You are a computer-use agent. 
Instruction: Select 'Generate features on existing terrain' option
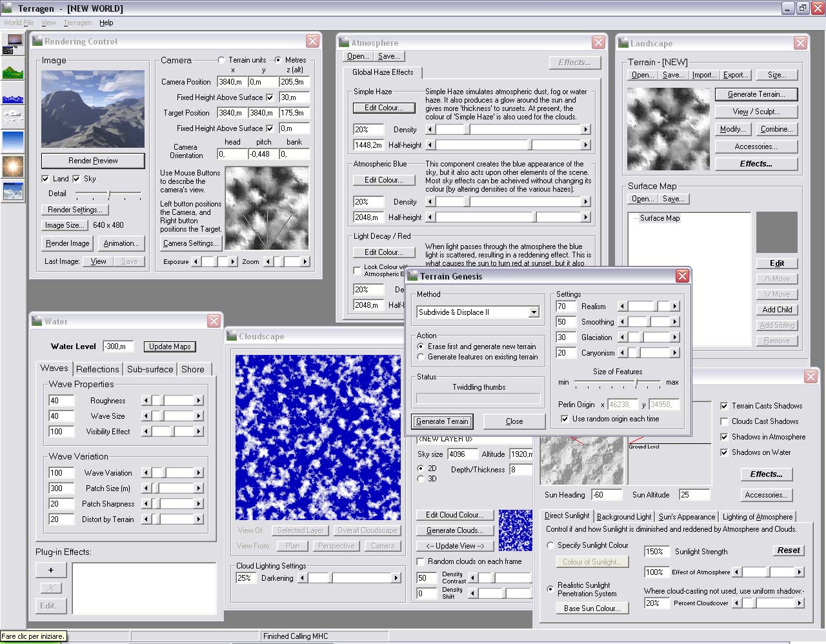421,357
